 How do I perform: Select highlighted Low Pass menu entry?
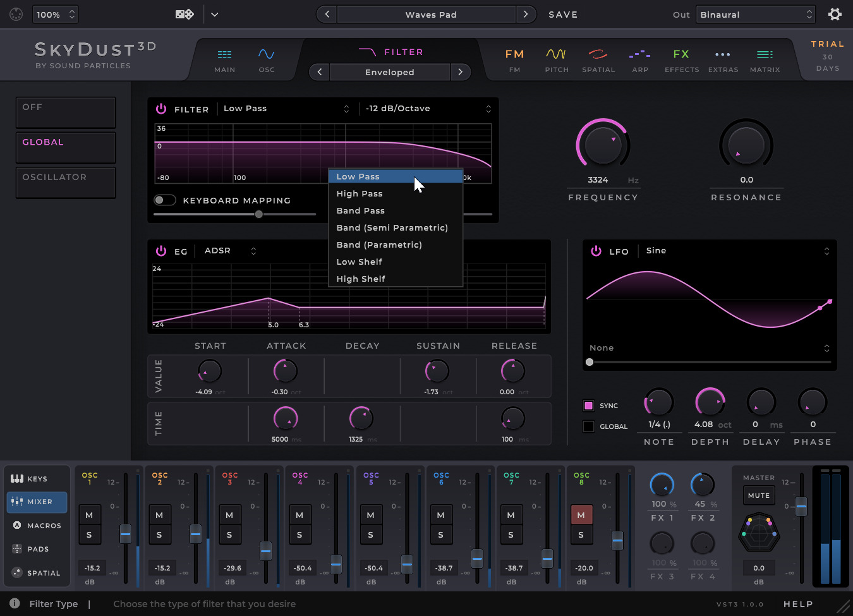[x=396, y=176]
